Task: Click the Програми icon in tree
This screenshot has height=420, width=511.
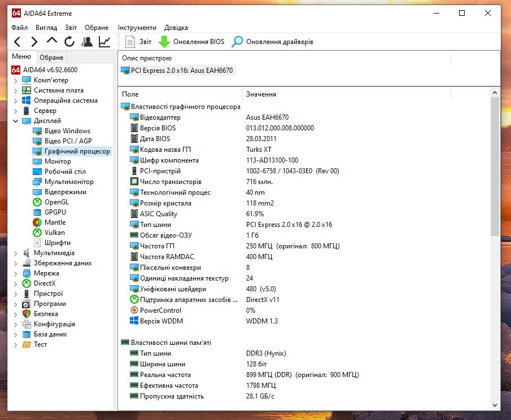Action: pos(27,304)
